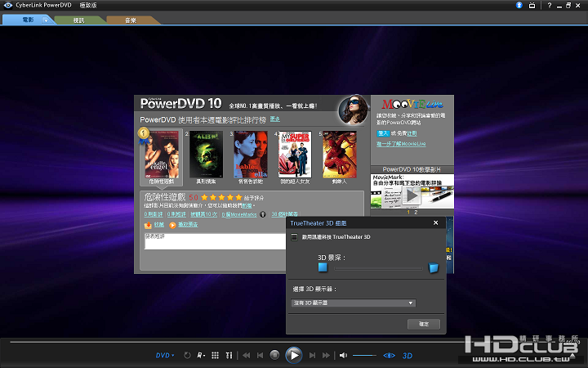Click the 3D scene depth slider track
This screenshot has width=588, height=368.
click(378, 268)
